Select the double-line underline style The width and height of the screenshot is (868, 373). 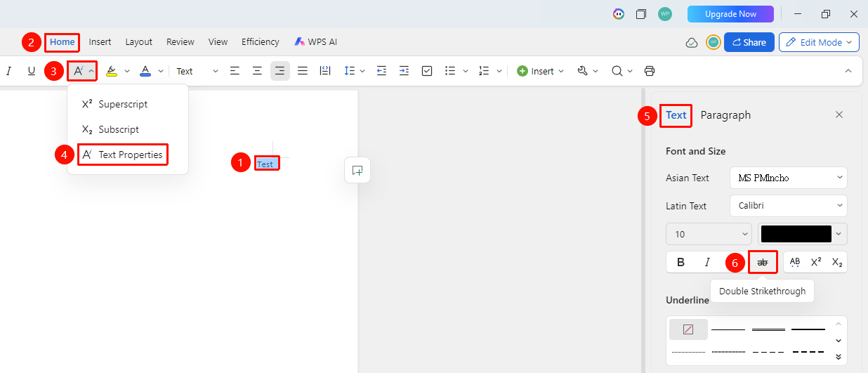[x=768, y=329]
